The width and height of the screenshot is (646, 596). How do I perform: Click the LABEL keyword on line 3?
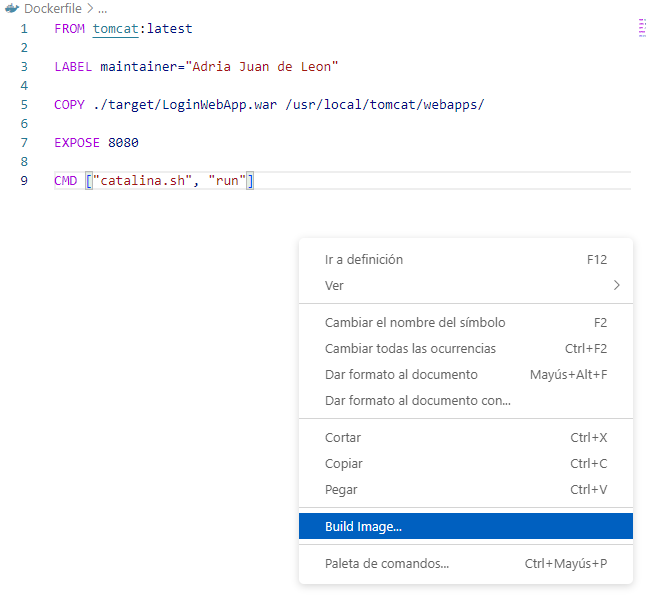pyautogui.click(x=73, y=67)
